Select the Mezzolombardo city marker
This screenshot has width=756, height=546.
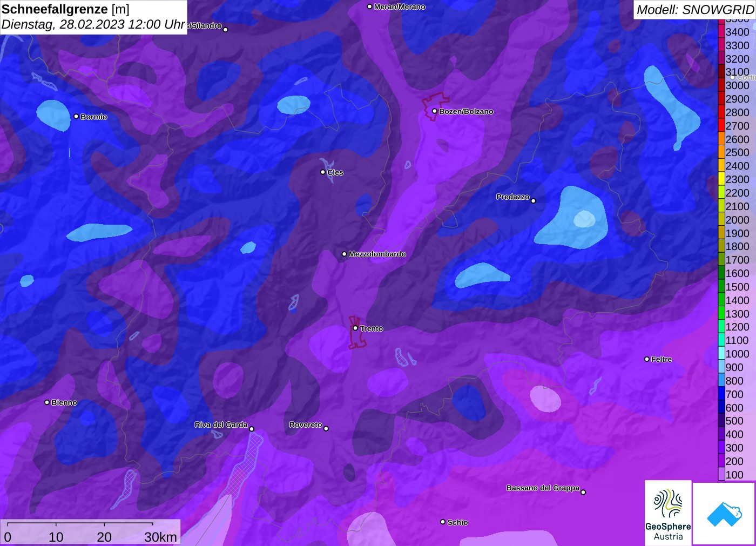(344, 254)
